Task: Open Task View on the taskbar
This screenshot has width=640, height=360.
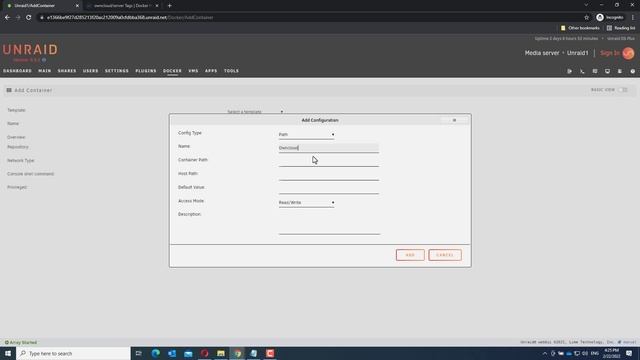Action: click(x=138, y=353)
